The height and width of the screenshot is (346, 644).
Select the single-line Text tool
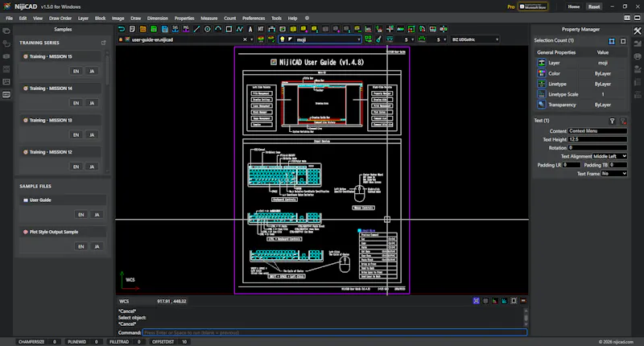[250, 29]
